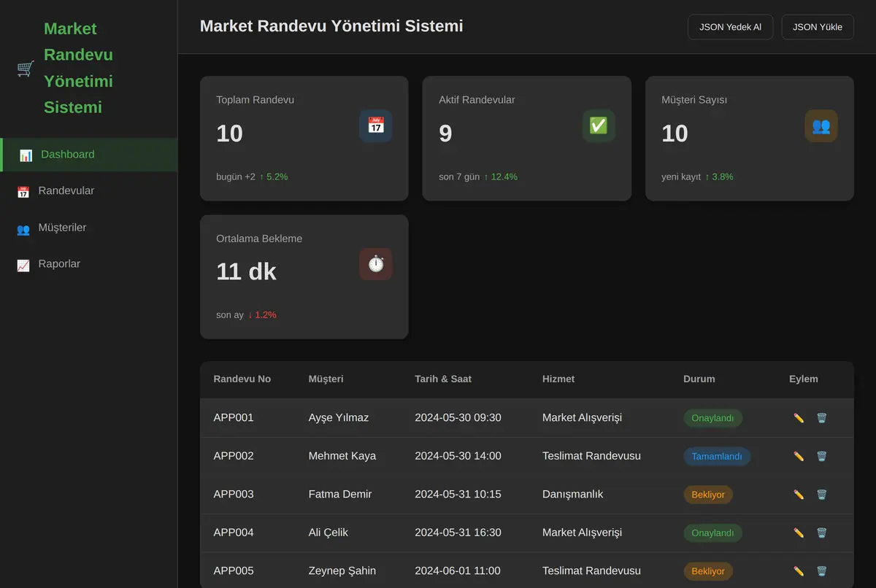Viewport: 876px width, 588px height.
Task: Click the people icon in Müşteri Sayısı card
Action: pos(821,125)
